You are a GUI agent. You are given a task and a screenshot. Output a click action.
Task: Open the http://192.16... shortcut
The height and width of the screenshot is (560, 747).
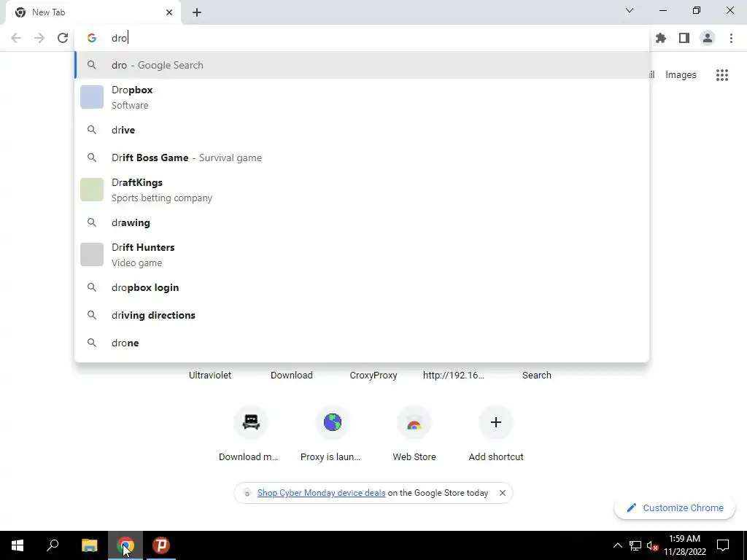click(454, 376)
